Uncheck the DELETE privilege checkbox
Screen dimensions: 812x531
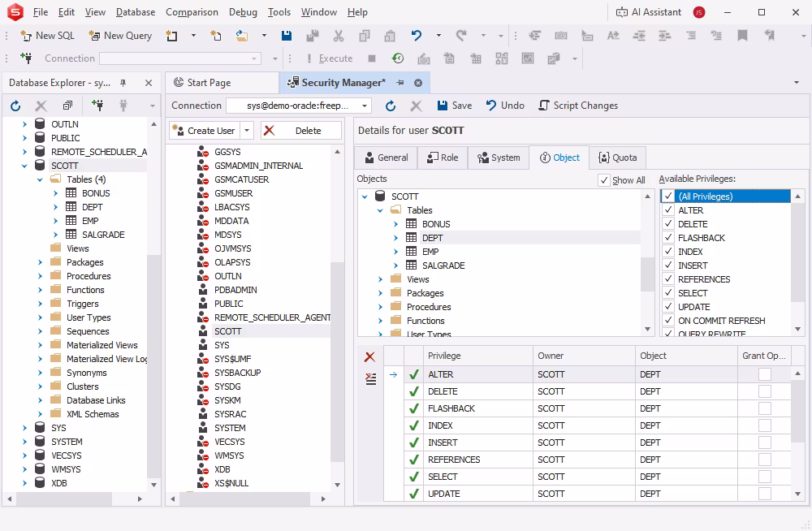tap(668, 224)
